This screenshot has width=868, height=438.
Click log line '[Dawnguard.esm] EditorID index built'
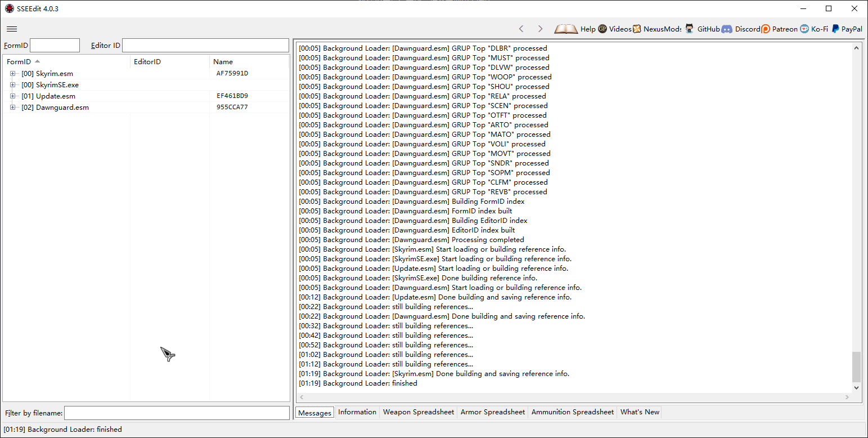(x=407, y=230)
